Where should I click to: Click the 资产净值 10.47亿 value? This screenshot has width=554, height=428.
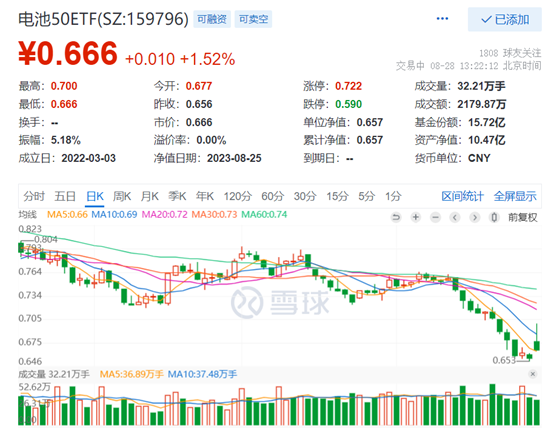(487, 140)
